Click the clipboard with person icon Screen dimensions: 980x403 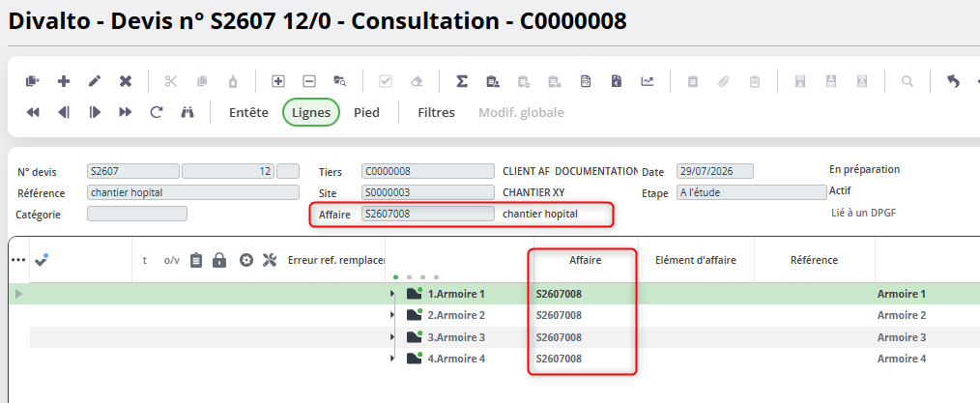click(x=493, y=81)
